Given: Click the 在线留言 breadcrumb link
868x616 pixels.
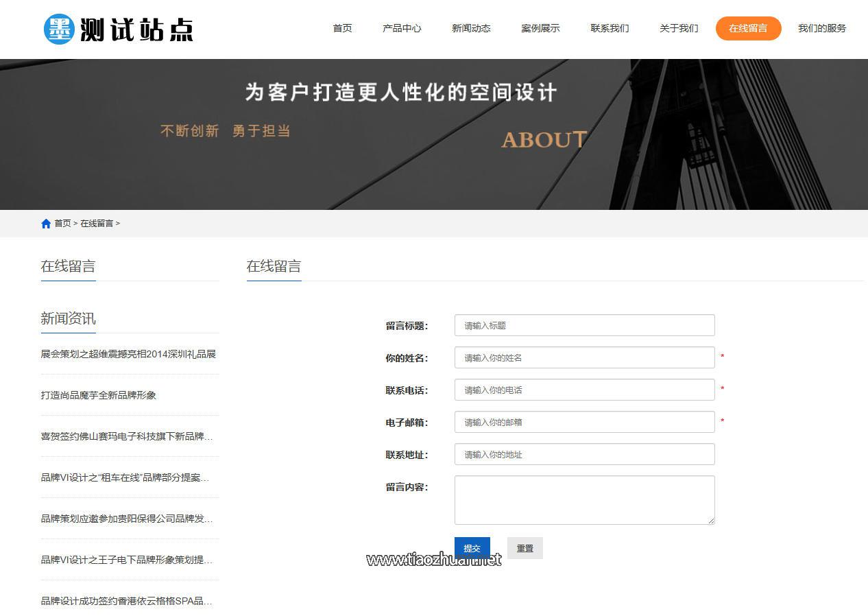Looking at the screenshot, I should click(97, 224).
